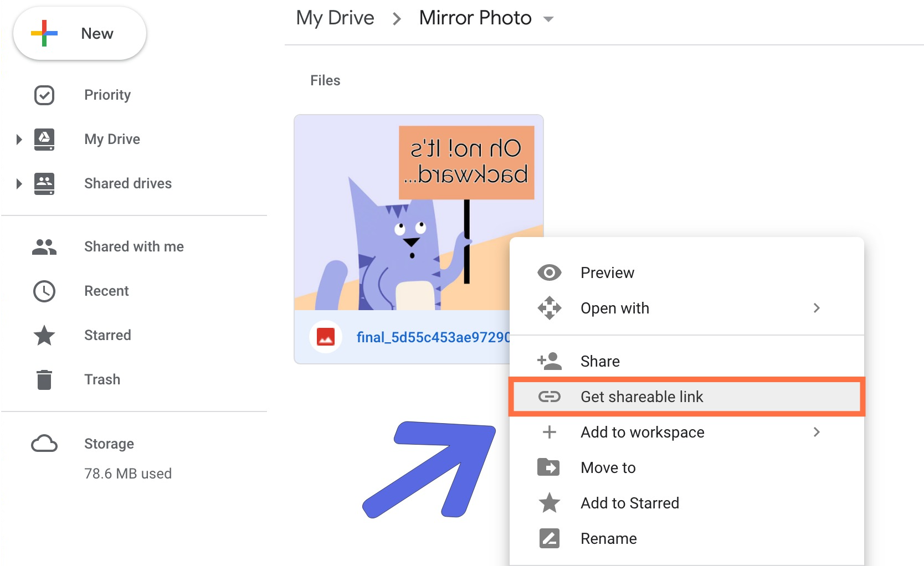Click the Storage cloud icon
Image resolution: width=924 pixels, height=566 pixels.
tap(44, 444)
